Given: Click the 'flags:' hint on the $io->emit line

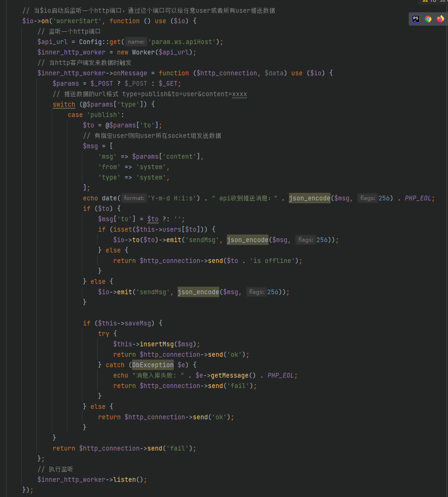Looking at the screenshot, I should click(256, 292).
